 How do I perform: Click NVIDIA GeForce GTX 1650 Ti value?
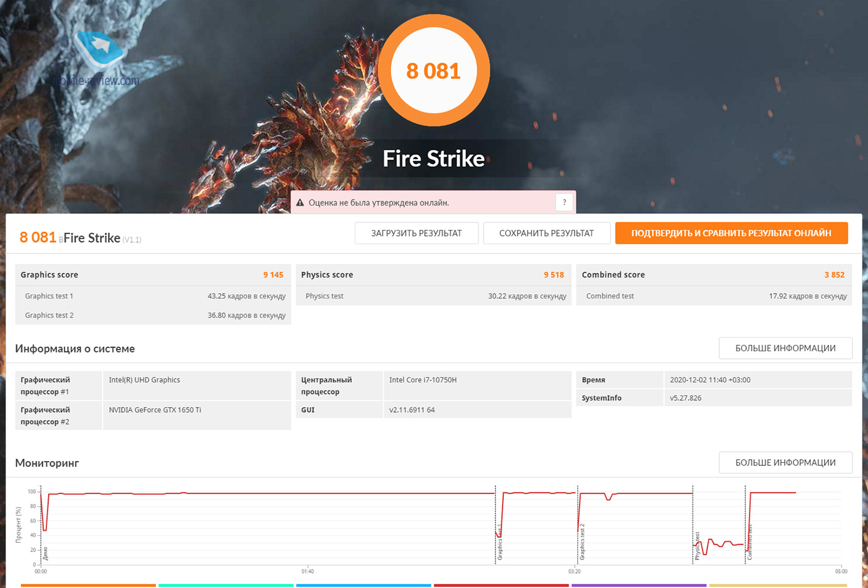154,410
